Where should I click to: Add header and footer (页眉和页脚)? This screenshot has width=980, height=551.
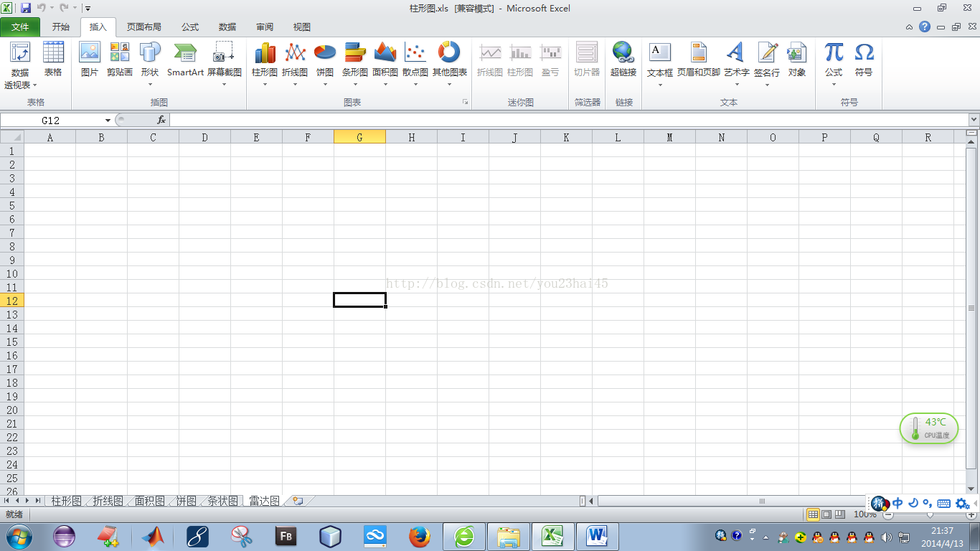coord(699,60)
